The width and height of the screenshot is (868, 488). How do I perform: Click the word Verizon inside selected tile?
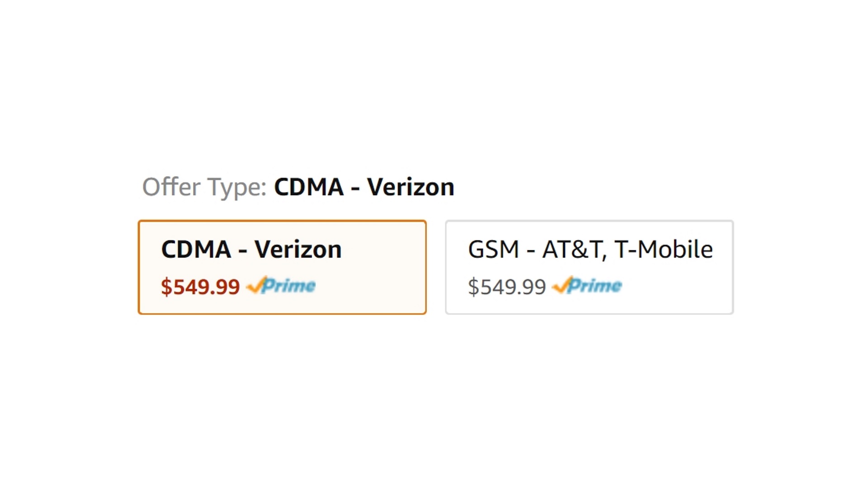pos(298,249)
